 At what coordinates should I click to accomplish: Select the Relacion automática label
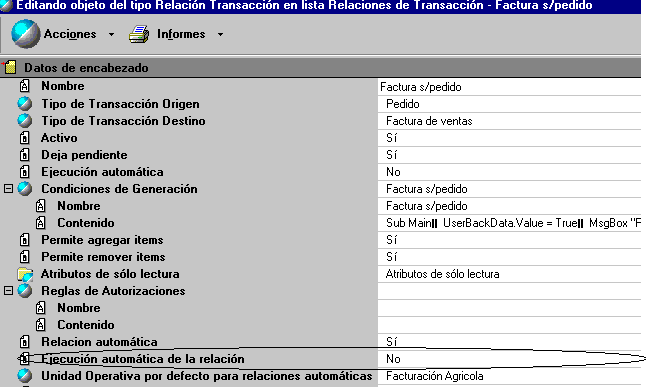[99, 342]
